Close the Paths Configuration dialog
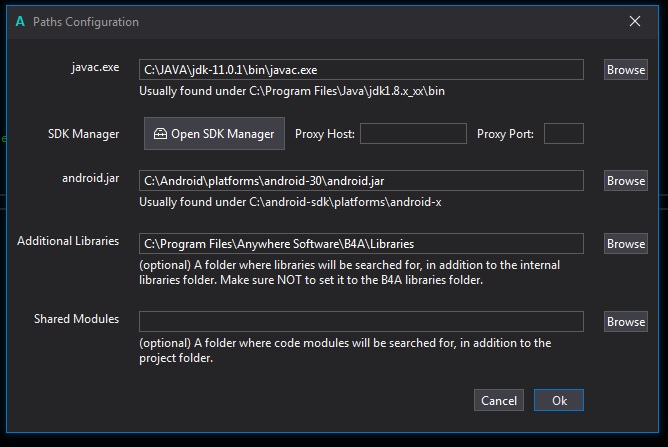 coord(634,21)
